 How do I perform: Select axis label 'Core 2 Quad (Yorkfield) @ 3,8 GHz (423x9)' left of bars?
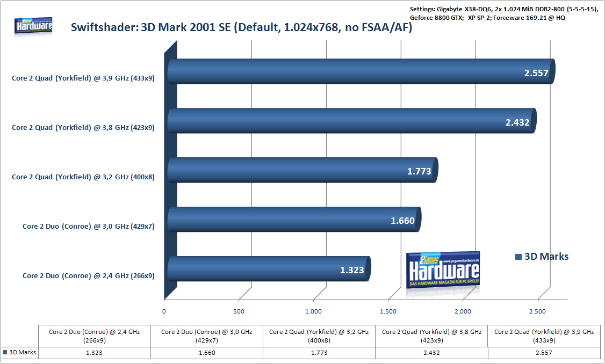[83, 128]
